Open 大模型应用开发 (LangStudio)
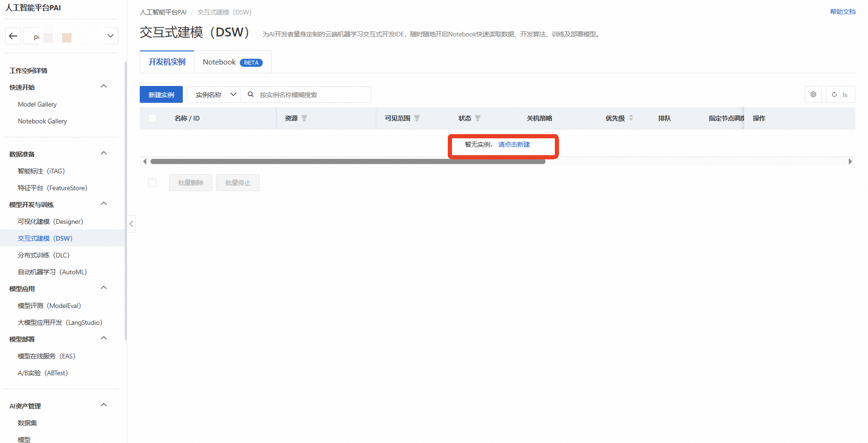868x443 pixels. [60, 322]
